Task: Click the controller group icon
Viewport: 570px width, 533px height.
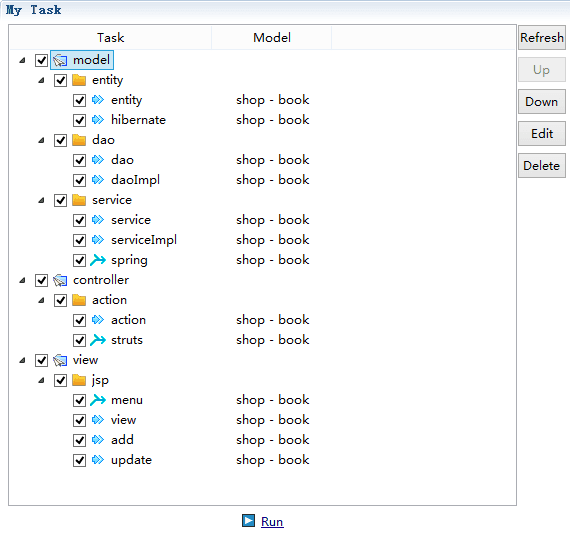Action: [x=60, y=280]
